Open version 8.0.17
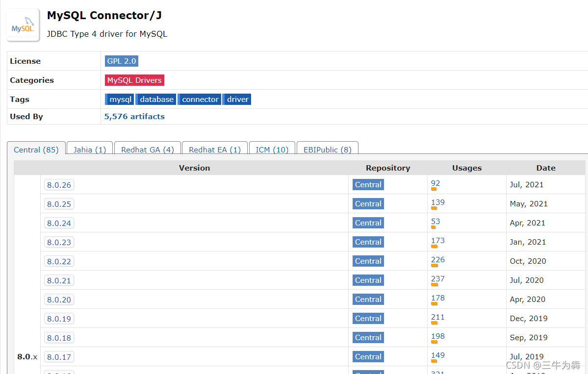The width and height of the screenshot is (588, 374). [59, 357]
